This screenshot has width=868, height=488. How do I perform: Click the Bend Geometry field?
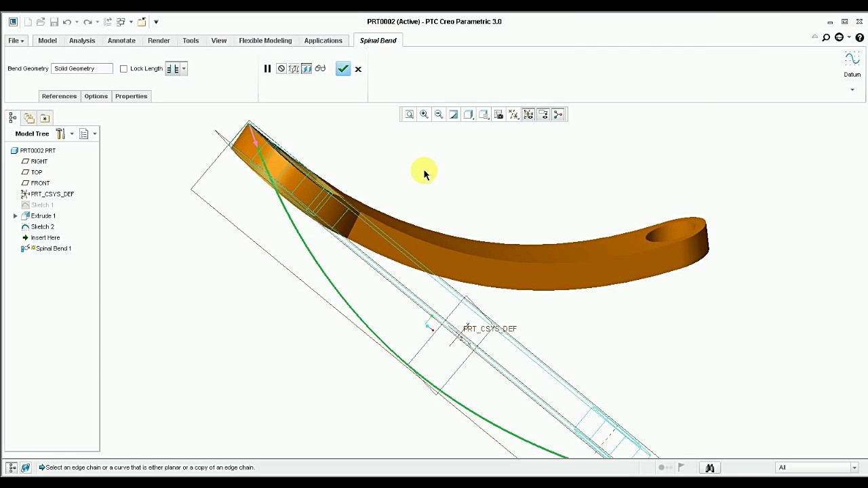[82, 68]
